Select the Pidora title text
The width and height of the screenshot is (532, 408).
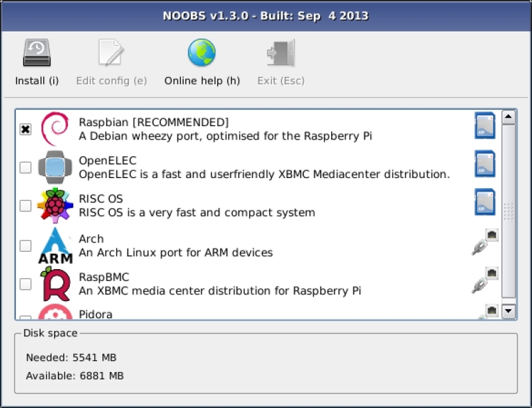95,314
